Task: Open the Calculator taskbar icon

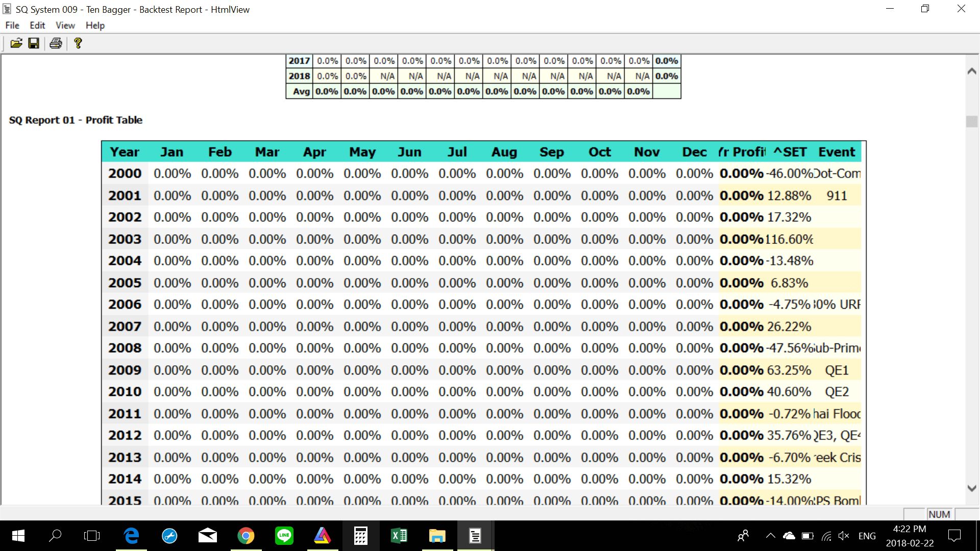Action: coord(360,536)
